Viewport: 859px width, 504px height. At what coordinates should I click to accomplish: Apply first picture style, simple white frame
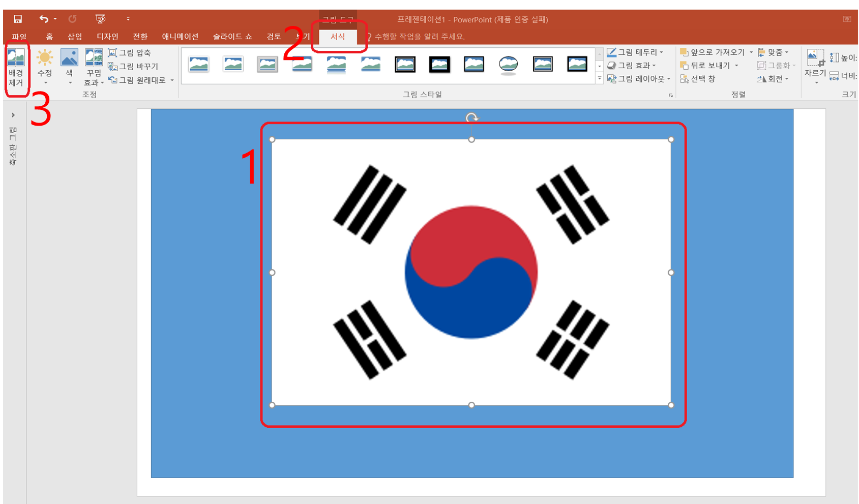199,65
